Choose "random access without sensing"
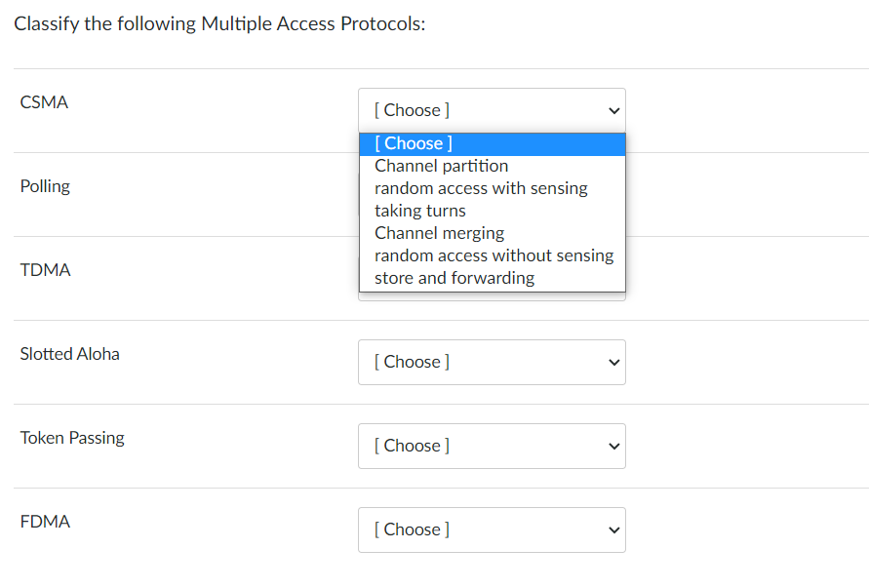The width and height of the screenshot is (869, 588). pyautogui.click(x=494, y=255)
